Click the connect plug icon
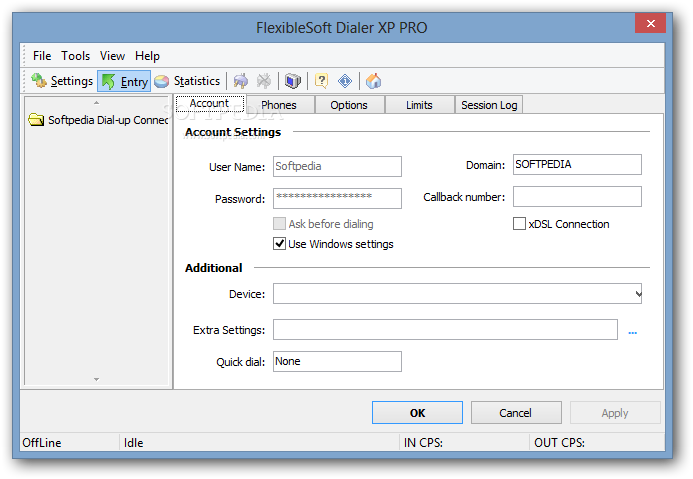This screenshot has height=479, width=693. coord(240,81)
